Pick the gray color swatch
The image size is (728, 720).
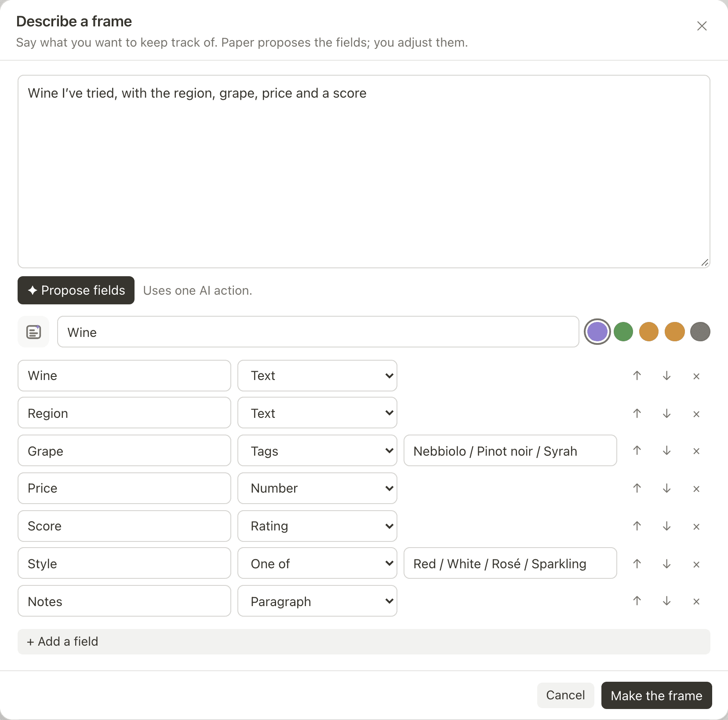[x=700, y=332]
